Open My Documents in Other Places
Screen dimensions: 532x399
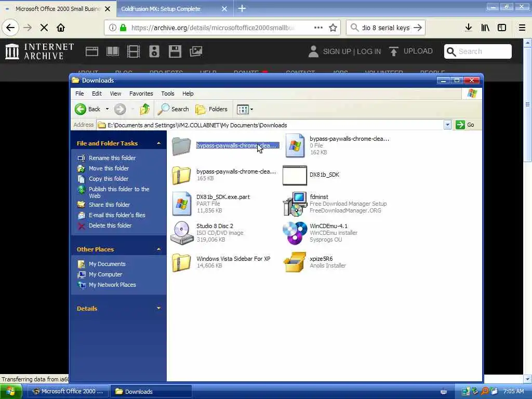point(107,264)
